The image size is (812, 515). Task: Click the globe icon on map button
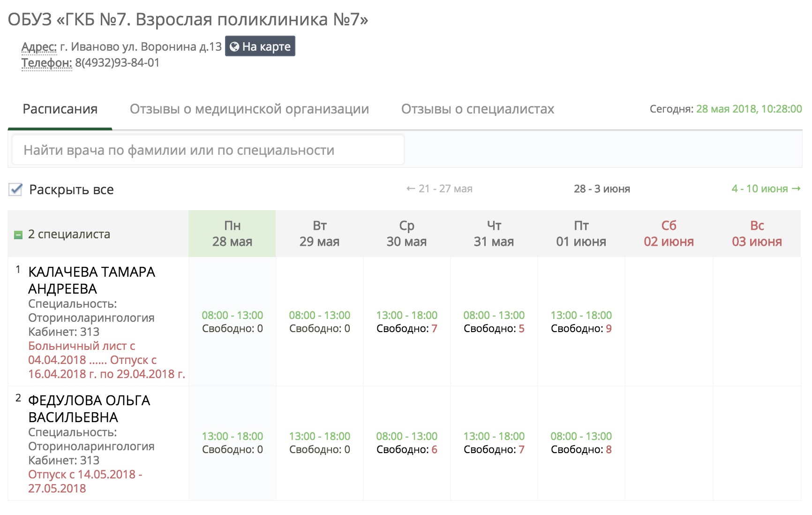click(234, 46)
